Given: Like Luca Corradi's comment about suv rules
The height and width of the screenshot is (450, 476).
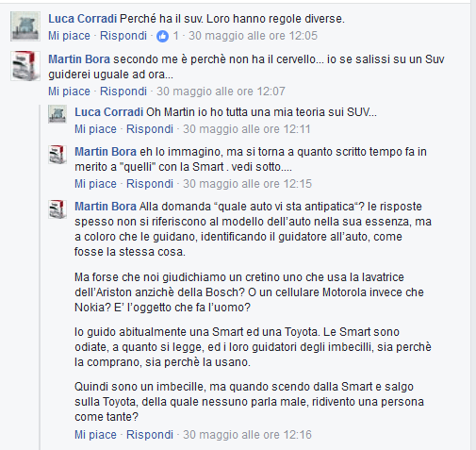Looking at the screenshot, I should [x=69, y=36].
